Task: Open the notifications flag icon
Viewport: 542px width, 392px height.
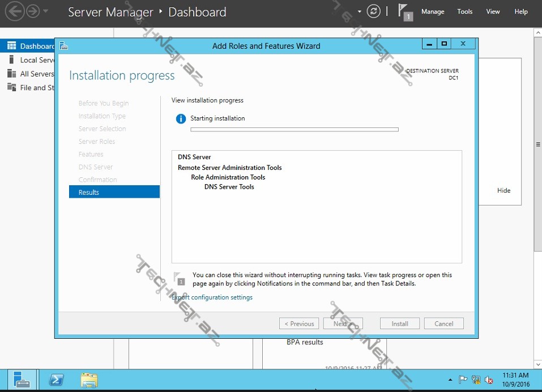Action: tap(403, 11)
